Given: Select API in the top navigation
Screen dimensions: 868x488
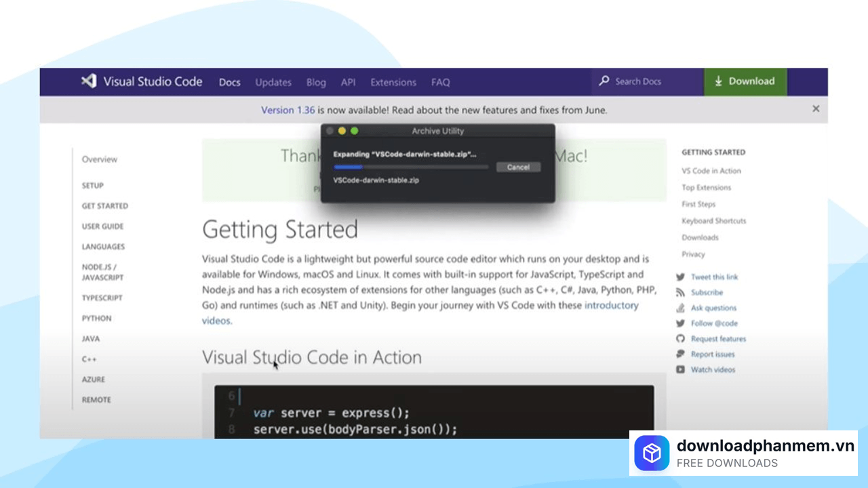Looking at the screenshot, I should click(349, 82).
